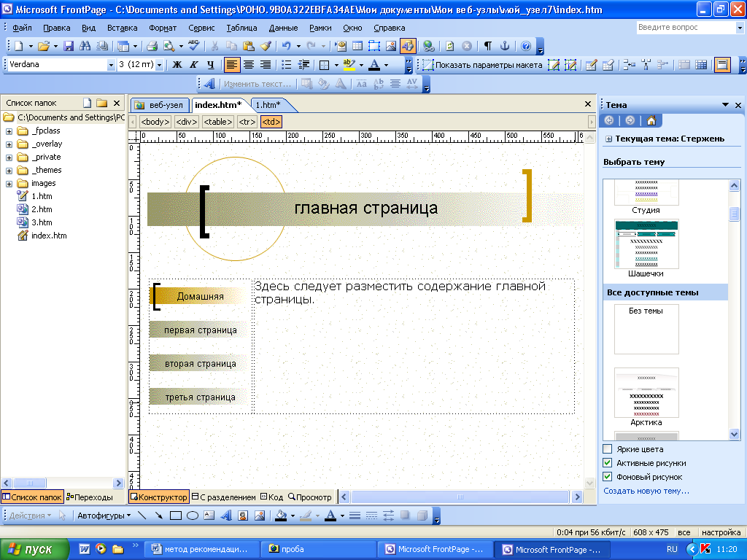Image resolution: width=747 pixels, height=560 pixels.
Task: Click the Undo arrow icon
Action: tap(286, 46)
